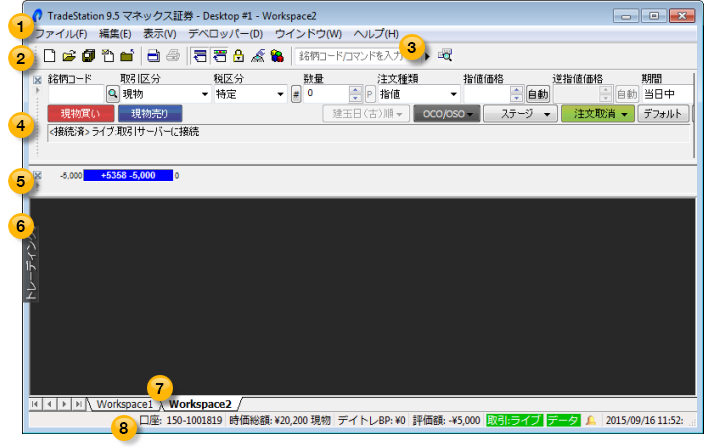Click the new desktop page icon
Image resolution: width=704 pixels, height=448 pixels.
[108, 56]
